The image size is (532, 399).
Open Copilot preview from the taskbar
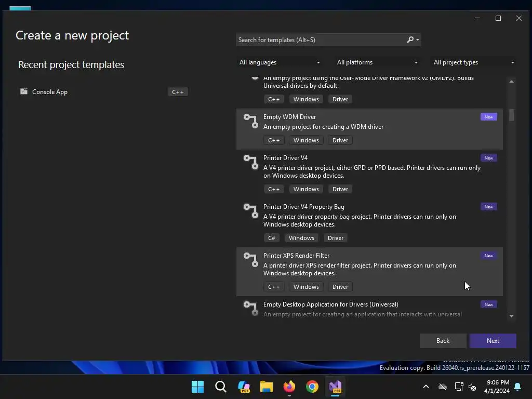(244, 387)
